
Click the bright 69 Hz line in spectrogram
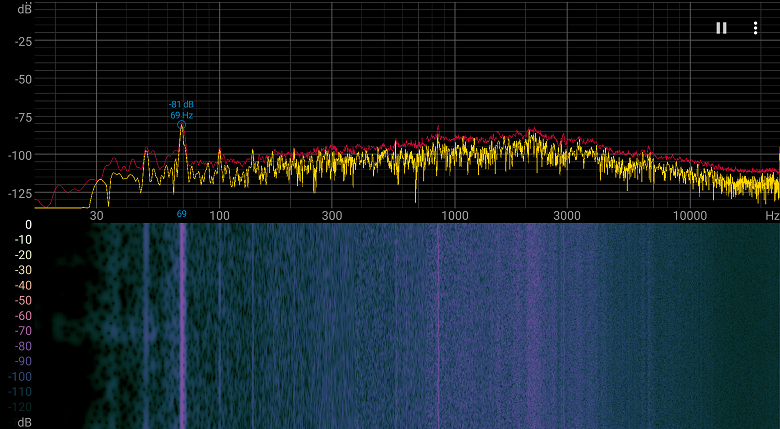[x=183, y=326]
